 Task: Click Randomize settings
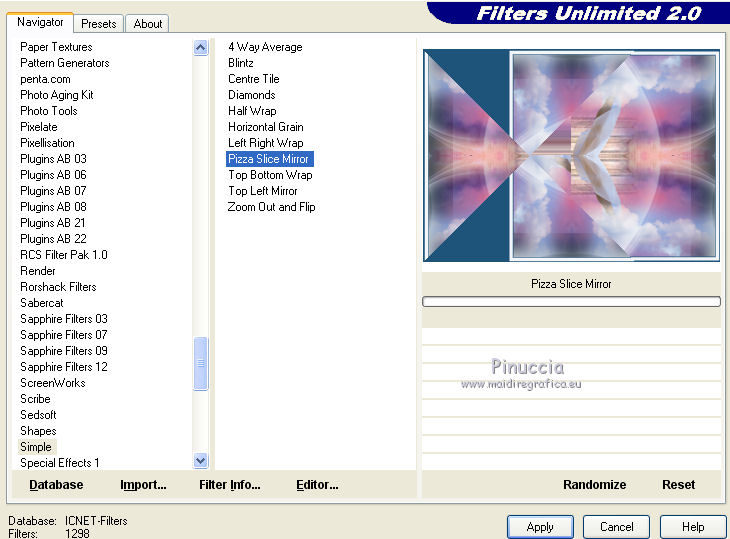pos(595,485)
